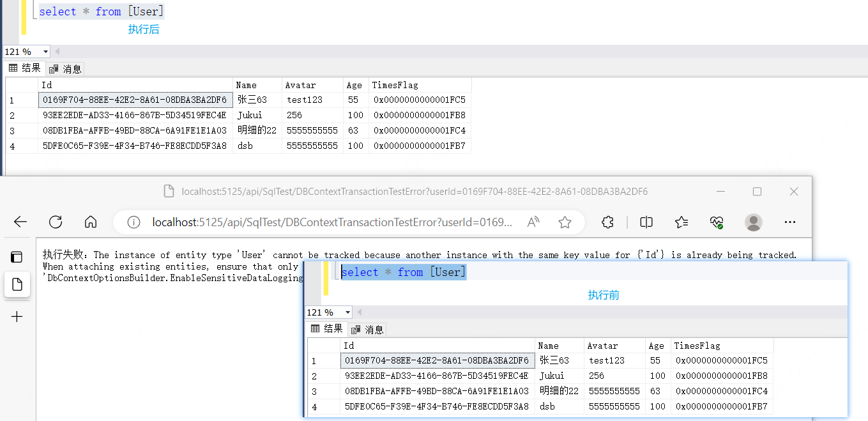Viewport: 868px width, 421px height.
Task: Open Browser essentials heart icon
Action: click(717, 222)
